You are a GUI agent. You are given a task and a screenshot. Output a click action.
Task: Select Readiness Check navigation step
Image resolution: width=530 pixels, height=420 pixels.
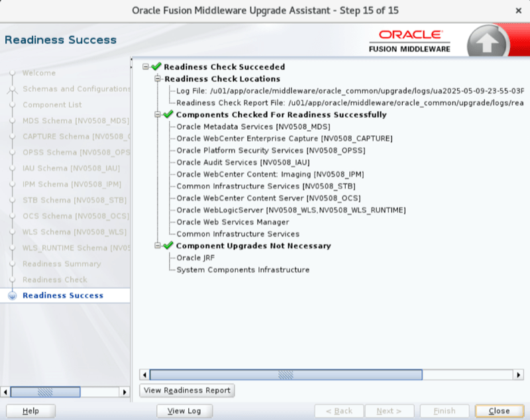(x=55, y=280)
